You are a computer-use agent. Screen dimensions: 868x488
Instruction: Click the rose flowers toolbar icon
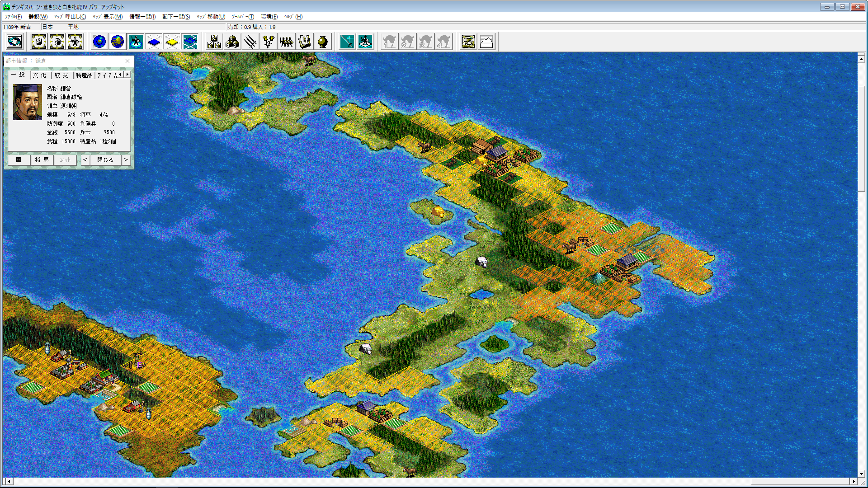coord(269,42)
